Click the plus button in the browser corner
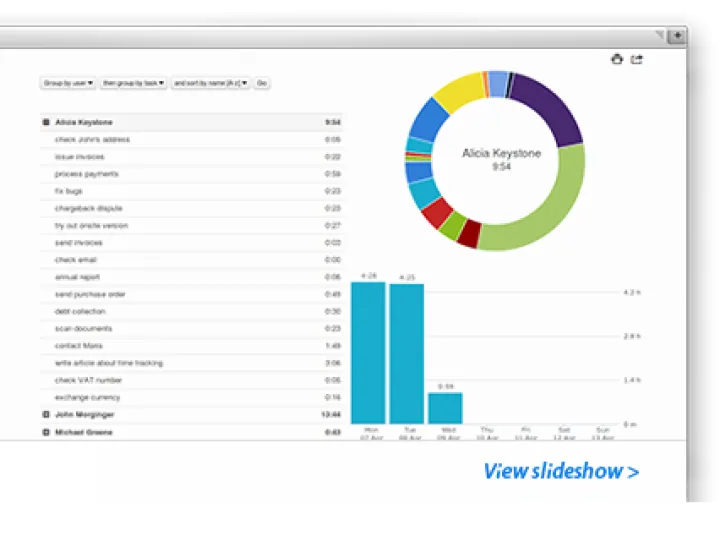Viewport: 720px width, 558px height. coord(677,35)
